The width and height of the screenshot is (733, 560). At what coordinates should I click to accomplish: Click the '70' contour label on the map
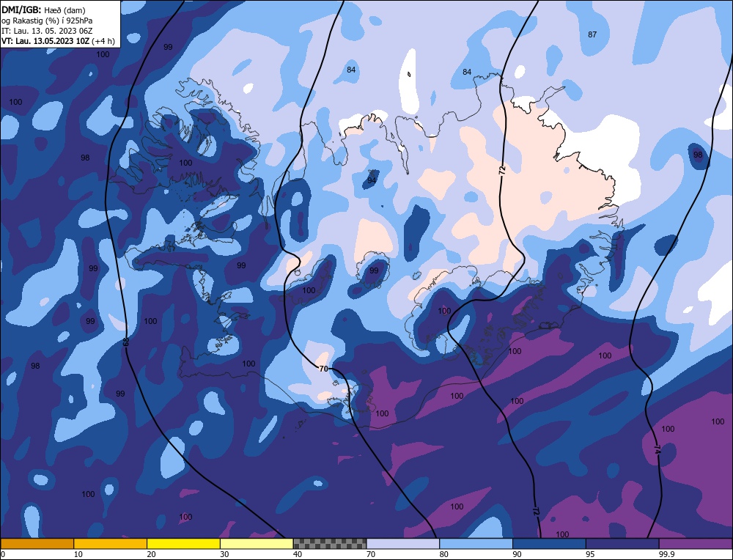(x=323, y=369)
